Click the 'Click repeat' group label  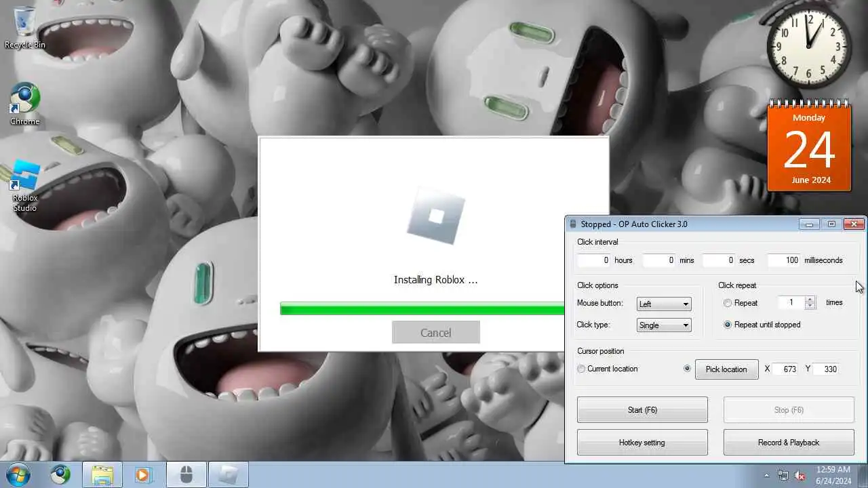(737, 285)
